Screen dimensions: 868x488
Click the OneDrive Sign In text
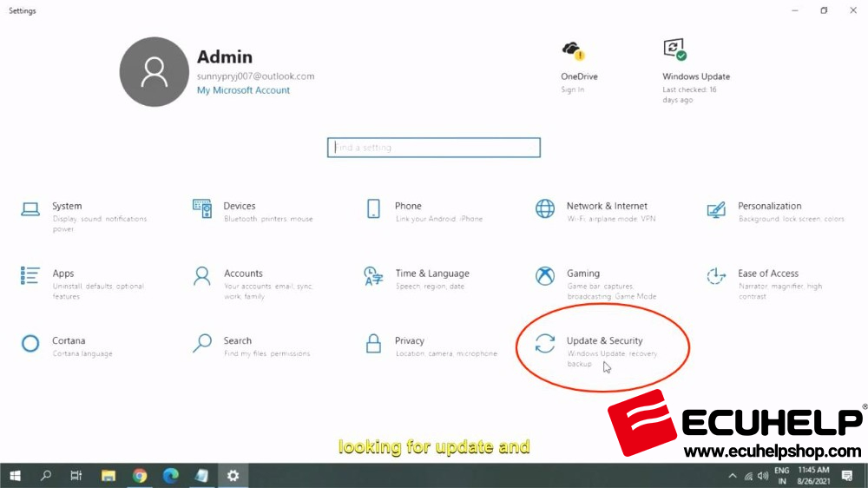pyautogui.click(x=572, y=89)
